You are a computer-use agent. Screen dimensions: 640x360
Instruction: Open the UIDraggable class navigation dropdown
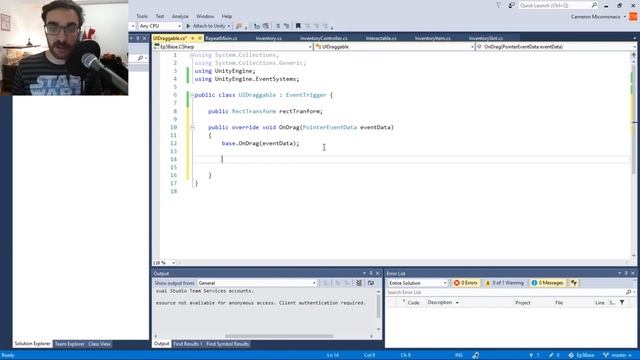point(394,47)
